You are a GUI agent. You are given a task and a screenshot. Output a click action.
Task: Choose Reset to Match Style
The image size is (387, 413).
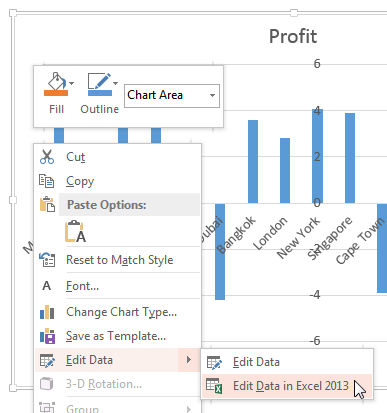point(120,260)
